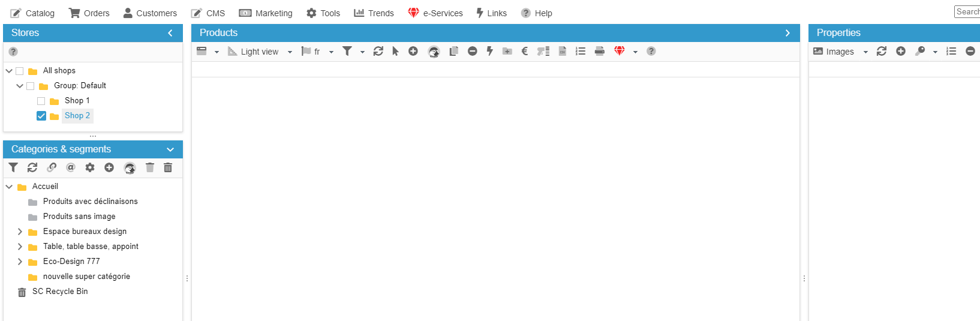This screenshot has width=980, height=321.
Task: Expand the Espace bureaux design category
Action: point(20,232)
